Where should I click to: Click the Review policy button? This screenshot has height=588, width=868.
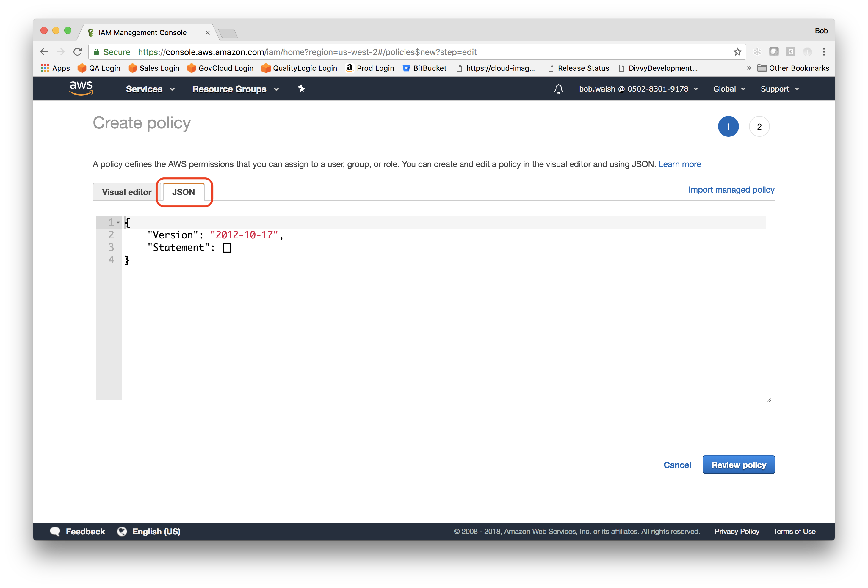click(x=738, y=465)
